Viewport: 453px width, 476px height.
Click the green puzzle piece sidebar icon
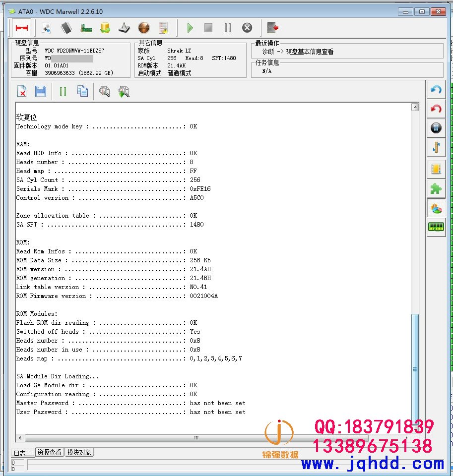(436, 188)
